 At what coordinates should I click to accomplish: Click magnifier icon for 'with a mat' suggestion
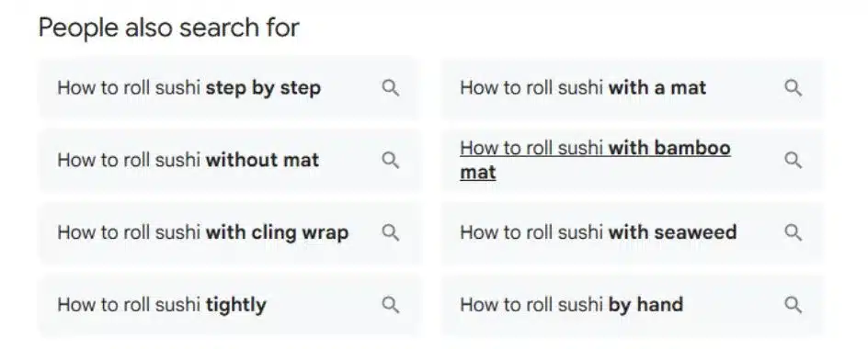click(x=794, y=88)
